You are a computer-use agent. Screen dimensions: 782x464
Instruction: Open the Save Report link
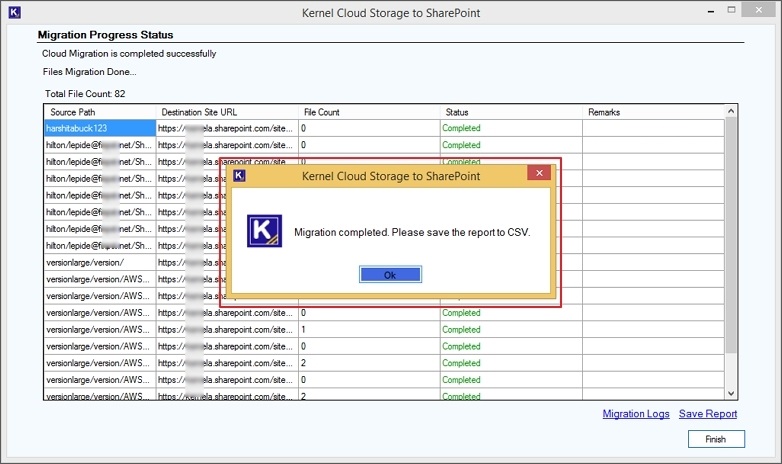tap(708, 414)
